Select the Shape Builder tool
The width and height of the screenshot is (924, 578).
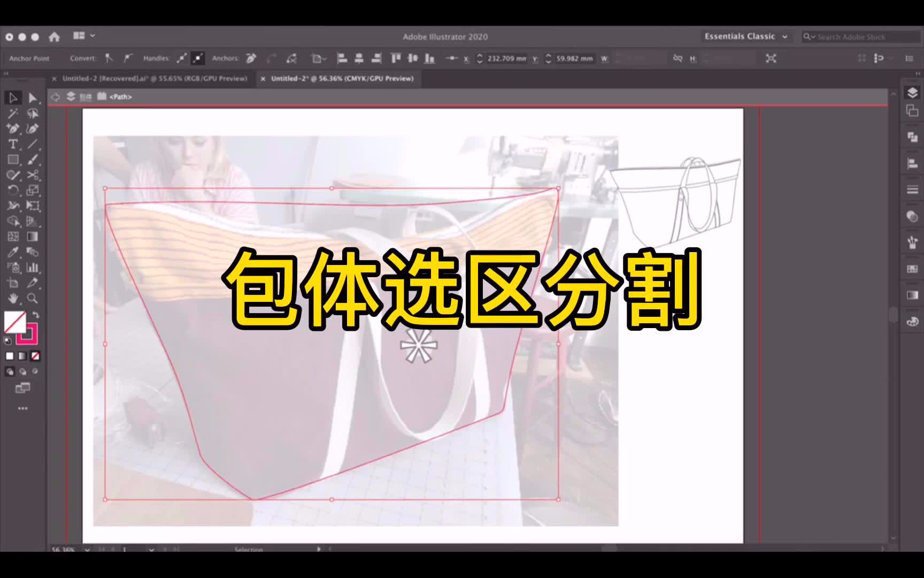point(13,221)
